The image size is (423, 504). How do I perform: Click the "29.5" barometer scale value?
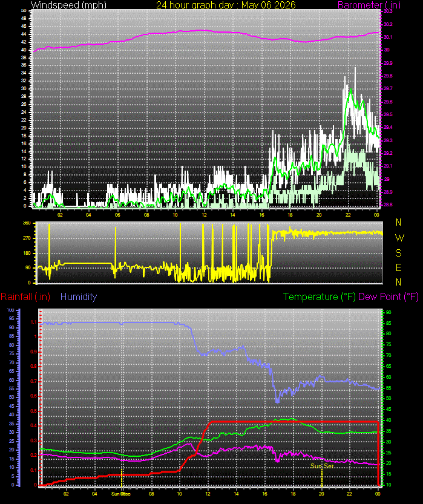click(388, 114)
